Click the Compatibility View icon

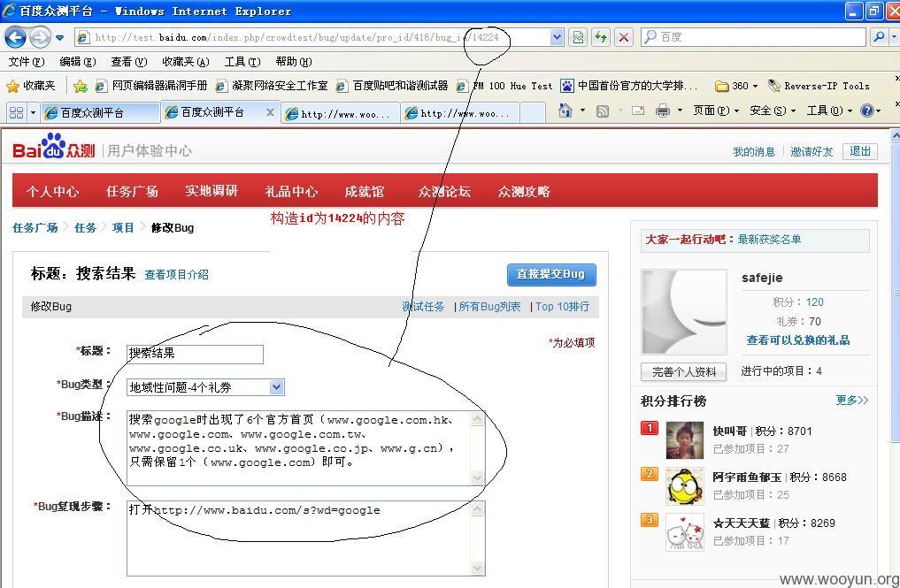[578, 37]
